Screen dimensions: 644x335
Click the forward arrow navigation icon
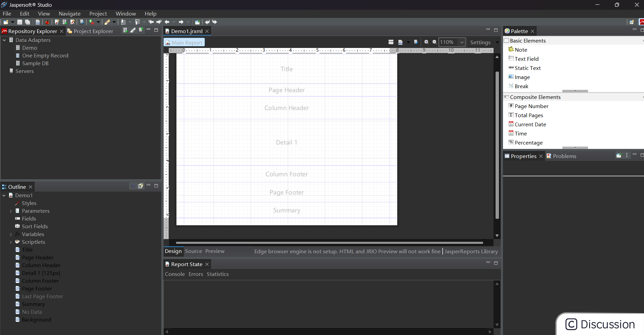[x=181, y=22]
